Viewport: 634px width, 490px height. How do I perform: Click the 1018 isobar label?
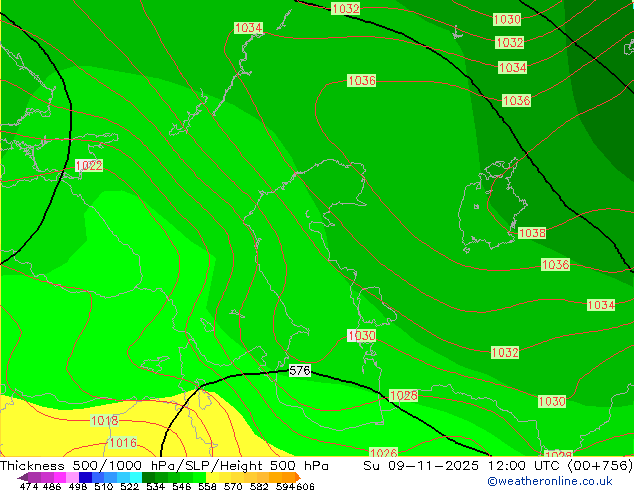pos(104,420)
